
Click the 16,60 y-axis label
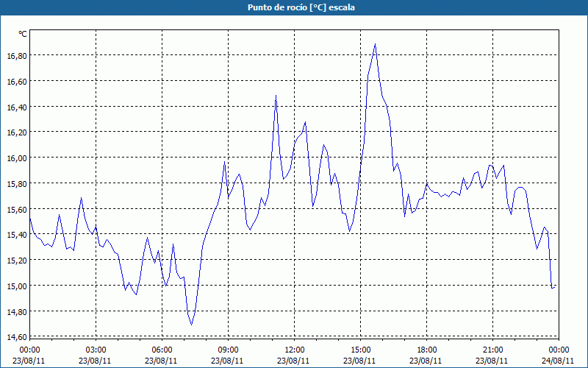pos(17,82)
